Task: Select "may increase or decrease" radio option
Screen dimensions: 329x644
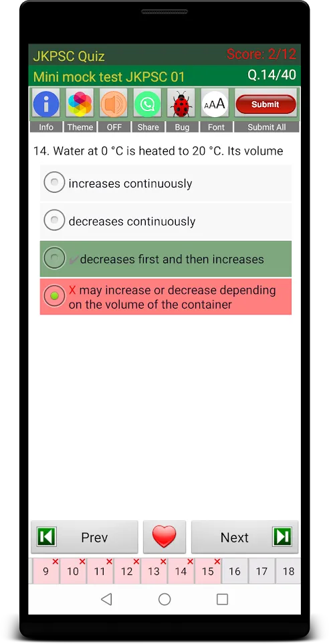Action: click(166, 297)
